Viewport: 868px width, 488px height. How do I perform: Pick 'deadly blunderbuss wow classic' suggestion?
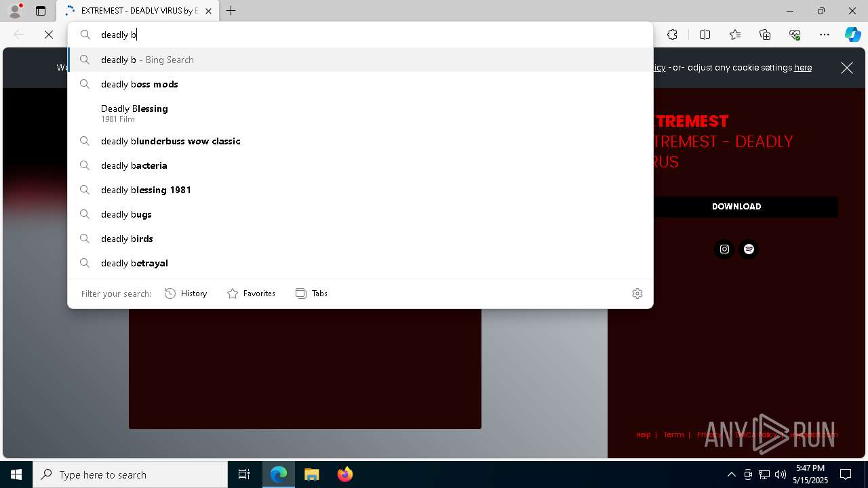360,141
